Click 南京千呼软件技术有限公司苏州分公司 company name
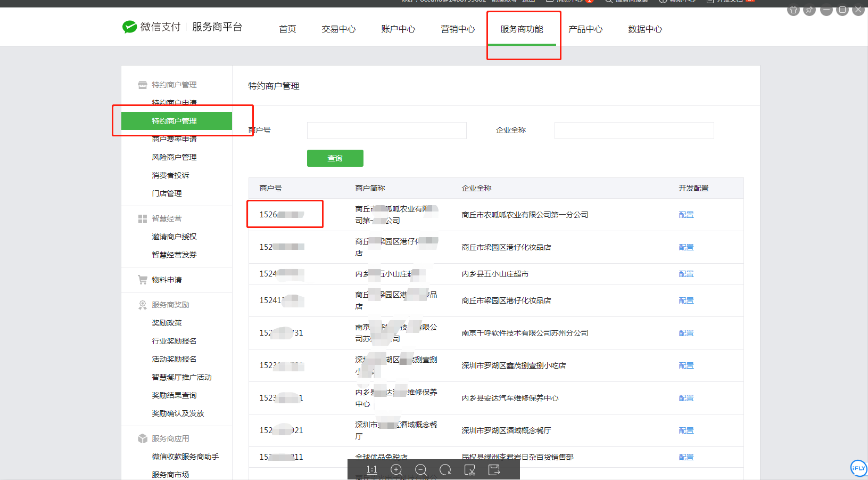868x480 pixels. [525, 333]
